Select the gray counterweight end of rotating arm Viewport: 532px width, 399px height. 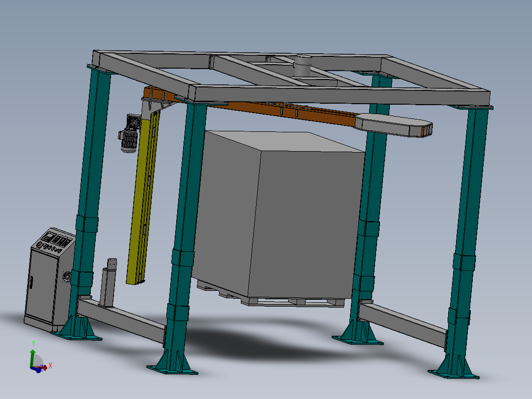(x=394, y=124)
